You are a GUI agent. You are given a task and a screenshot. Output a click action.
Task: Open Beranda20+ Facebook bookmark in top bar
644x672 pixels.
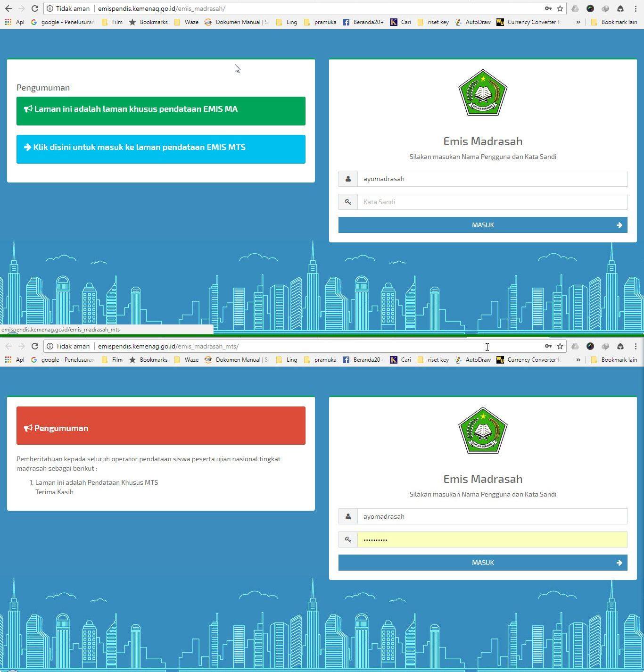point(363,22)
